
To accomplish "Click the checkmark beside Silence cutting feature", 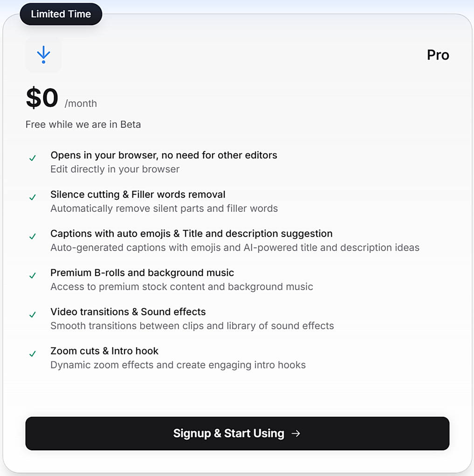I will tap(32, 197).
